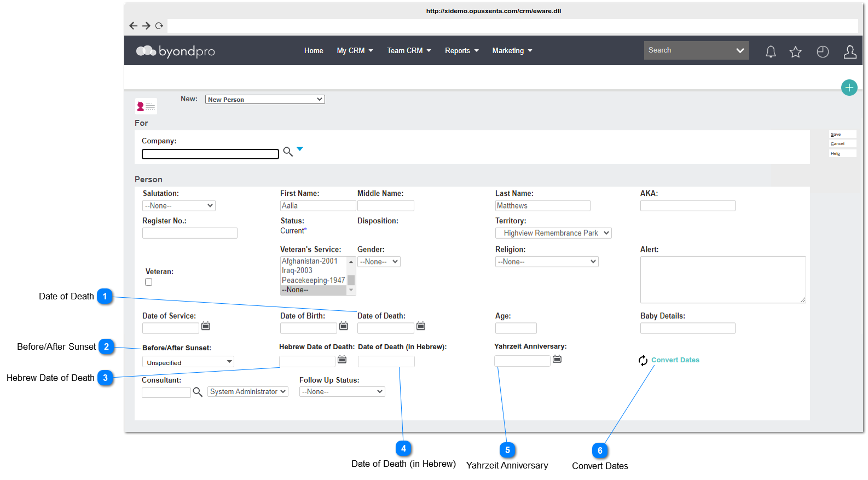The width and height of the screenshot is (868, 480).
Task: Click the Last Name field
Action: click(x=543, y=206)
